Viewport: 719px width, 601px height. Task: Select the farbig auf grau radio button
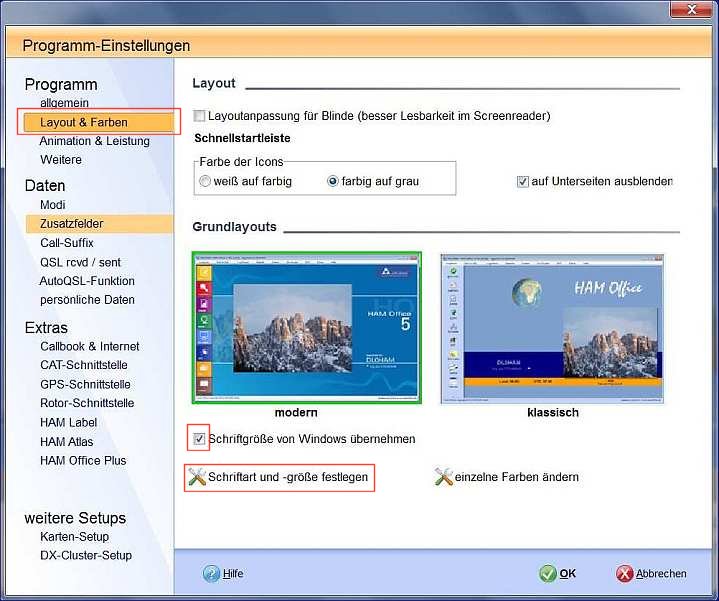click(332, 181)
